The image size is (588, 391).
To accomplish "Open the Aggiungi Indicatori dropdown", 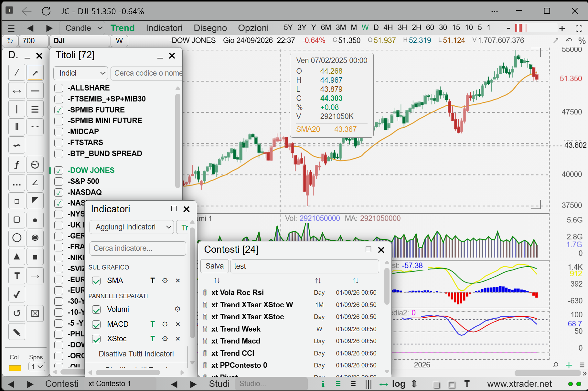I will coord(132,227).
